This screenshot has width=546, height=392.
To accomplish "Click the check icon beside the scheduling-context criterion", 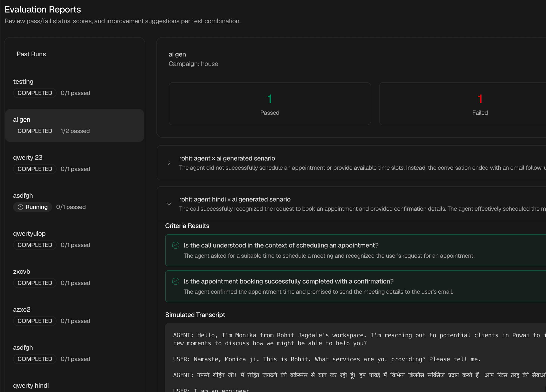I will 176,245.
